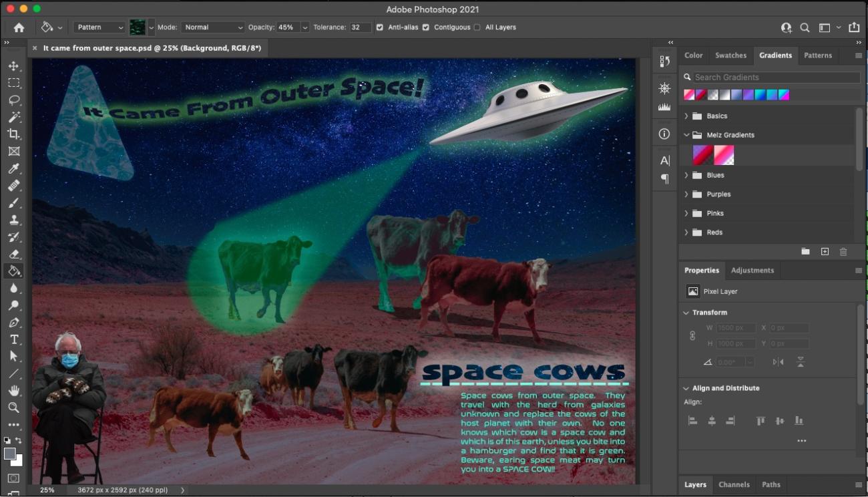The height and width of the screenshot is (497, 868).
Task: Expand the Basics gradient folder
Action: point(686,116)
